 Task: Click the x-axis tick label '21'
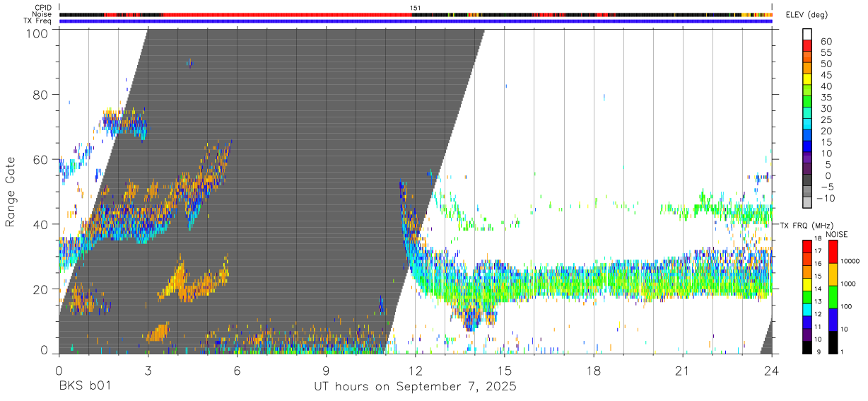pyautogui.click(x=682, y=371)
